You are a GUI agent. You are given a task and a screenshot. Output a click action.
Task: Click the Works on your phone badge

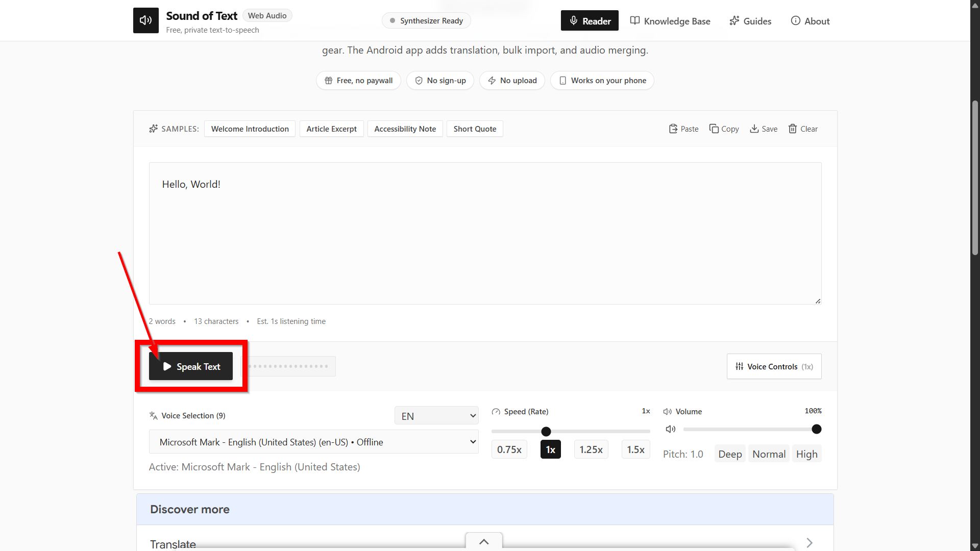pos(602,81)
